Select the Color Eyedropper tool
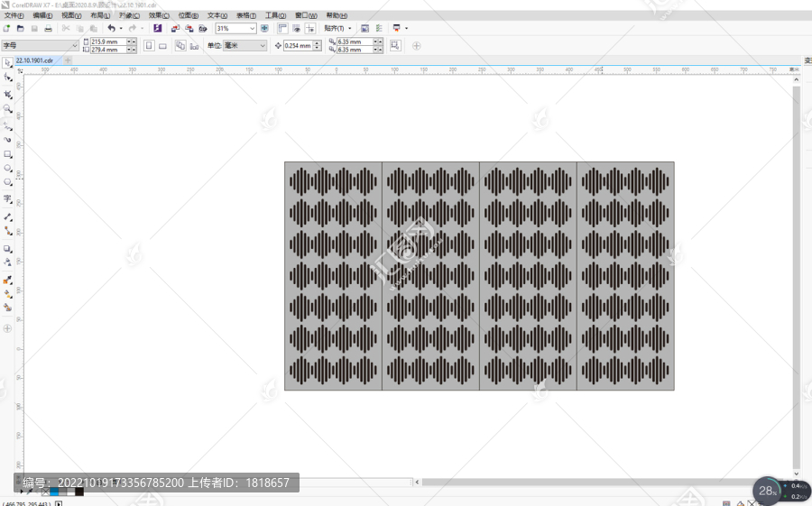The image size is (812, 506). [x=7, y=281]
